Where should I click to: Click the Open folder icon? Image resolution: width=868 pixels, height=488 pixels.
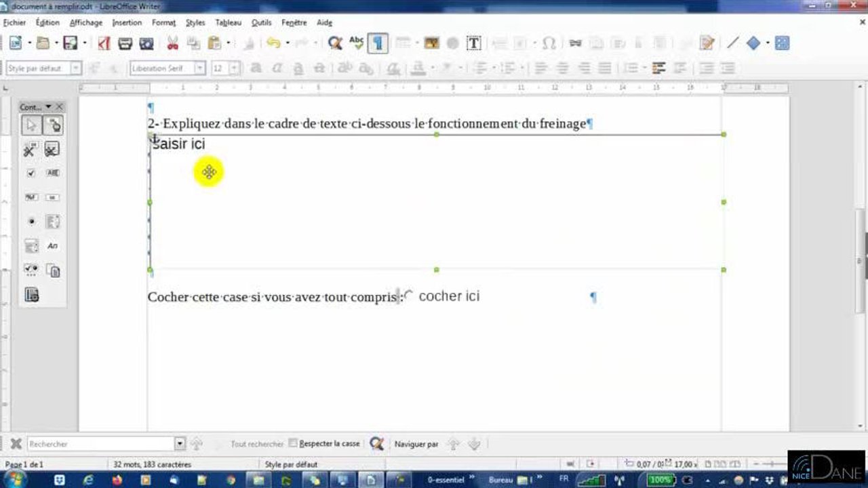pos(43,43)
